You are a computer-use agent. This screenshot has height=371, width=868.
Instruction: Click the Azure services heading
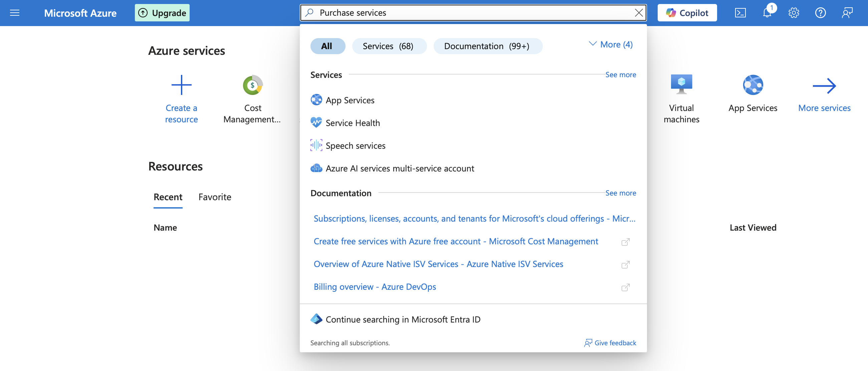pos(186,50)
